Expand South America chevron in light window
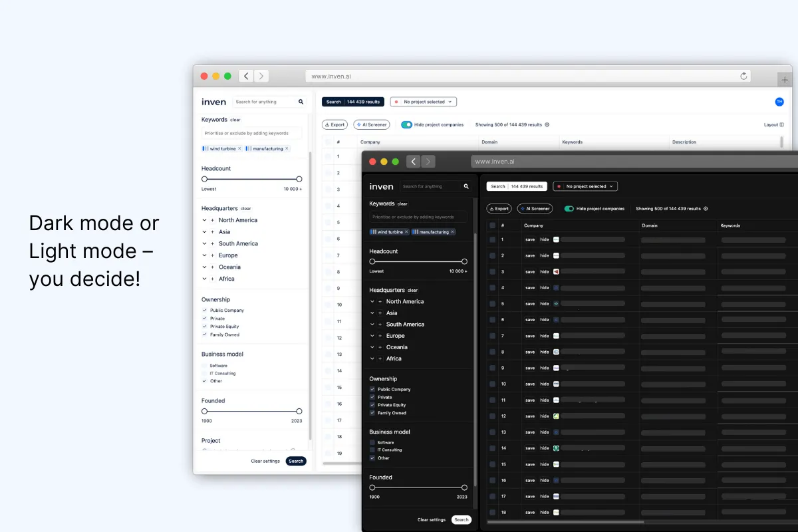 point(205,244)
